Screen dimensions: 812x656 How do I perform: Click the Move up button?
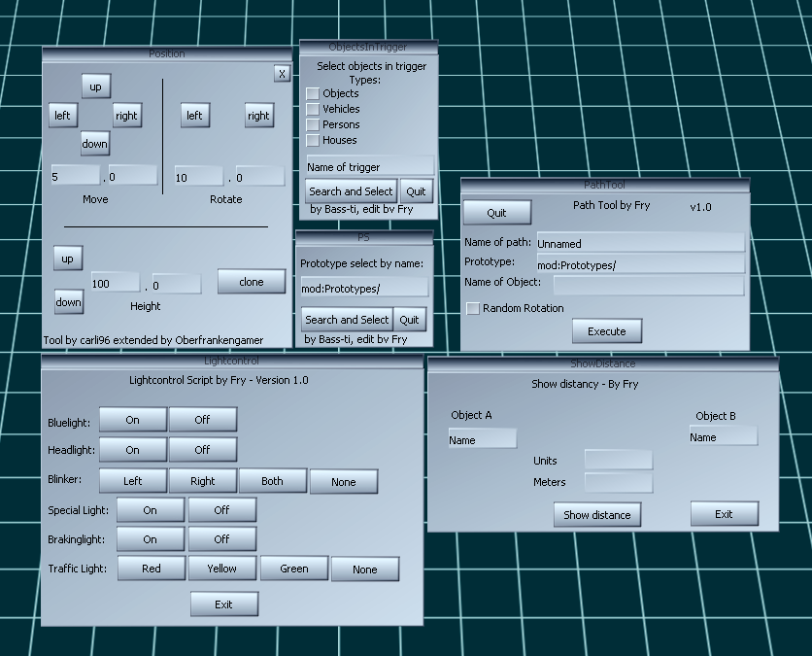click(95, 86)
